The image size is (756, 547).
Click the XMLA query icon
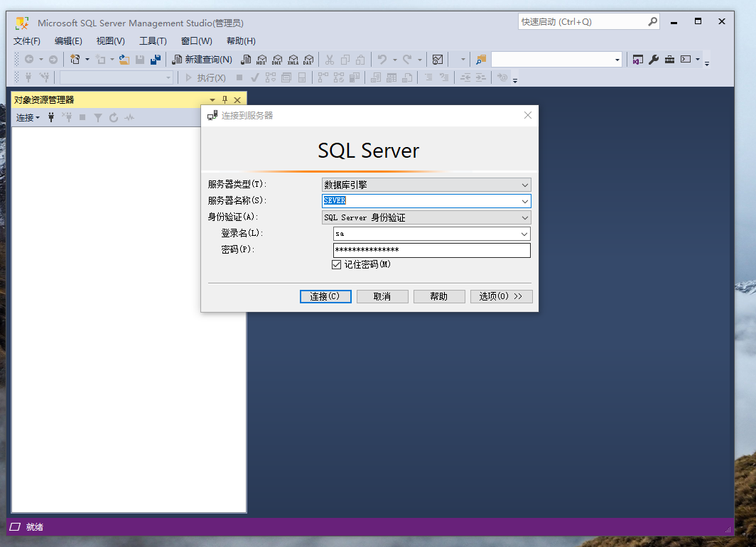293,59
